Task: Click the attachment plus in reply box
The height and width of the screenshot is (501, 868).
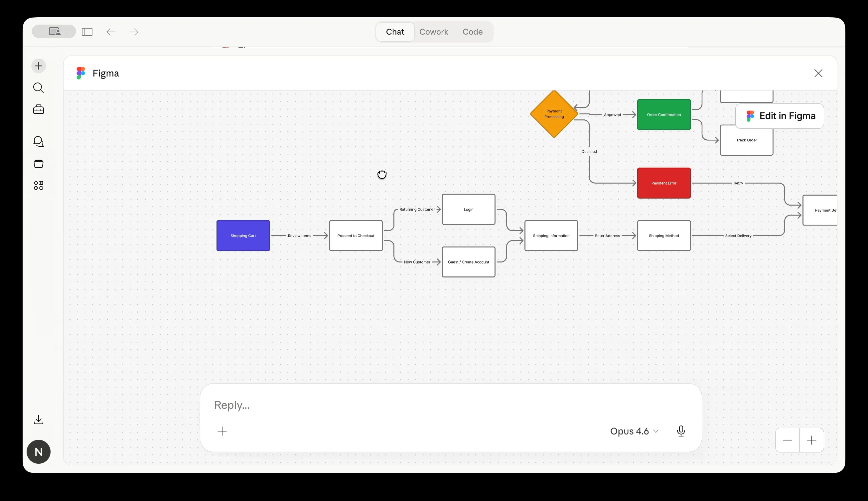Action: tap(222, 431)
